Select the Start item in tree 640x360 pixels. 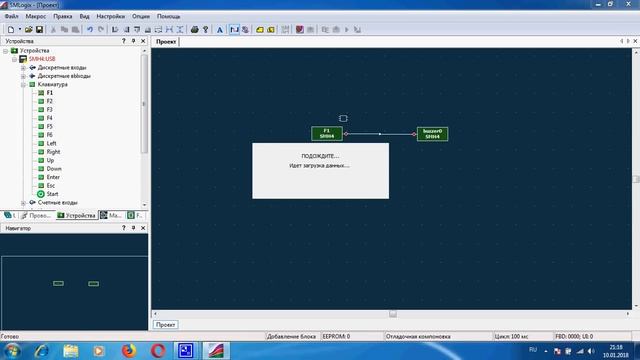click(x=52, y=194)
